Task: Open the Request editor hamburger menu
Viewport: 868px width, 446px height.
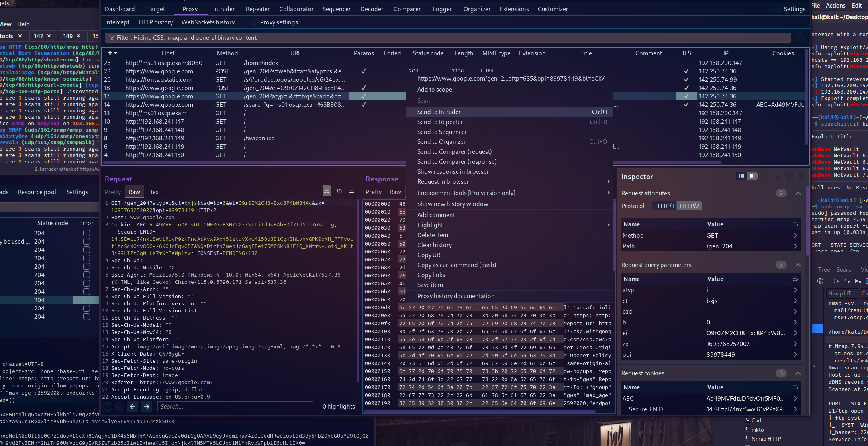Action: click(x=351, y=191)
